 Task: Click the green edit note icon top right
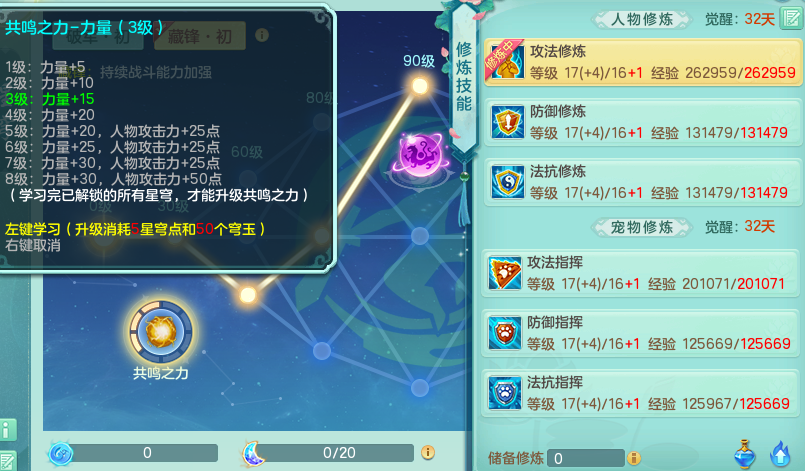[x=791, y=19]
